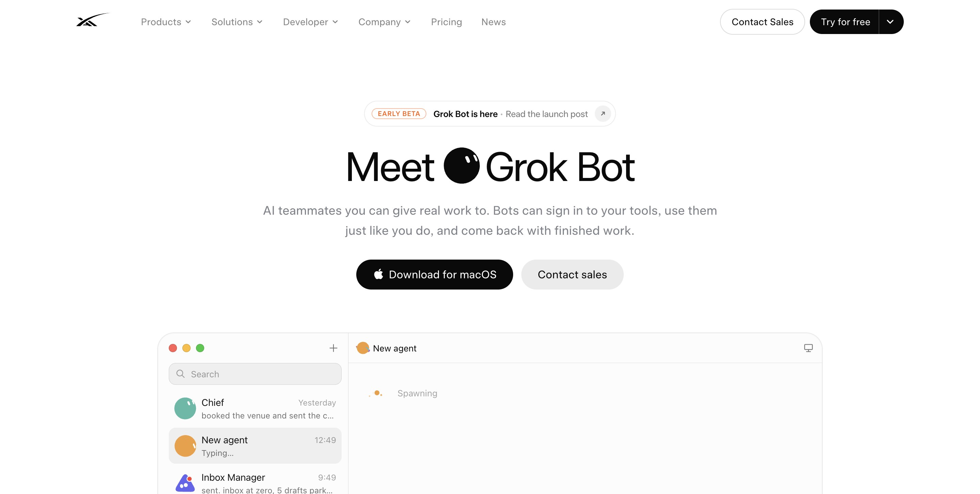This screenshot has width=980, height=494.
Task: Click the 'Grok Bot is here' text
Action: pos(465,114)
